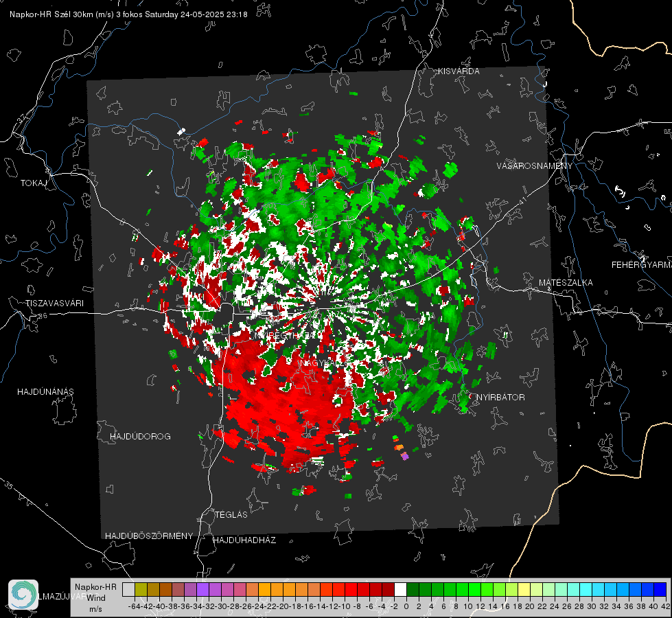Pick the white zero-value legend swatch
The image size is (672, 618).
pyautogui.click(x=400, y=589)
